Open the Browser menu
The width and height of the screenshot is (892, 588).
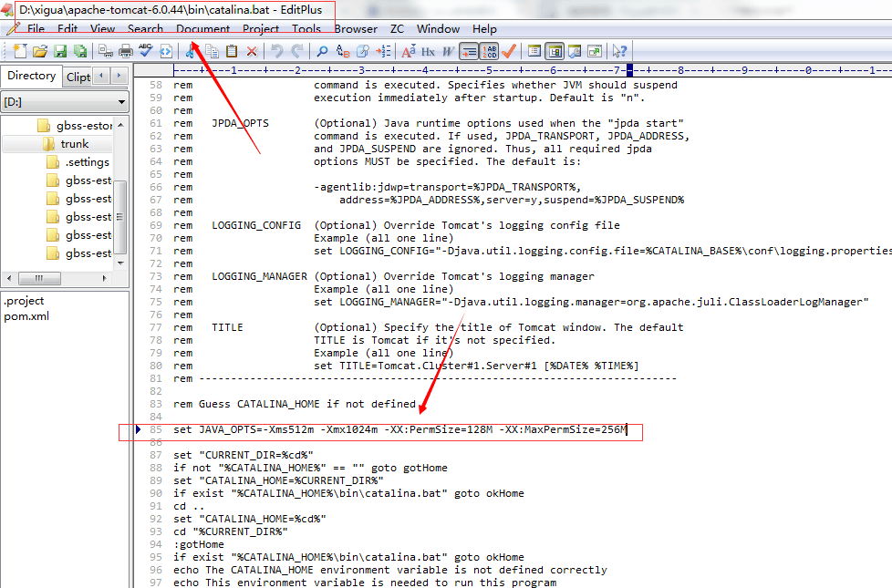click(356, 29)
